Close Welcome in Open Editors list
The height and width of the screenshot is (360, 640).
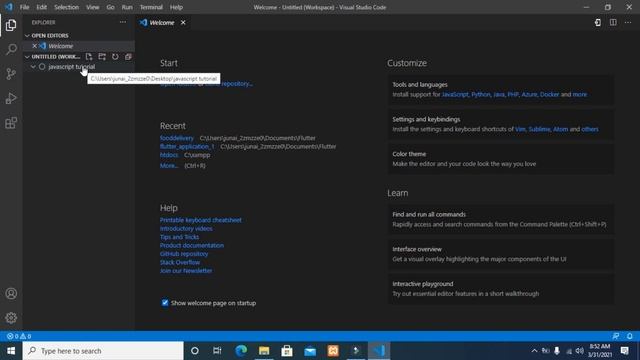click(x=34, y=46)
